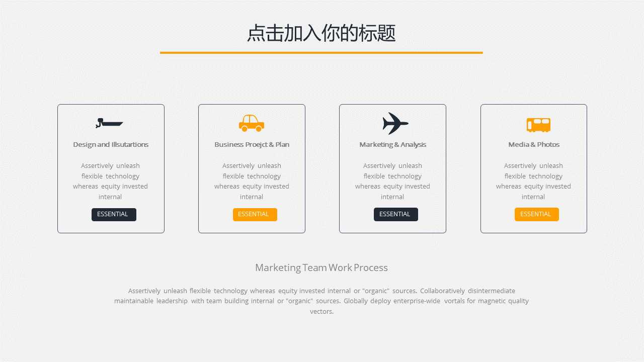Click description text in the Design card
This screenshot has width=644, height=362.
(111, 181)
